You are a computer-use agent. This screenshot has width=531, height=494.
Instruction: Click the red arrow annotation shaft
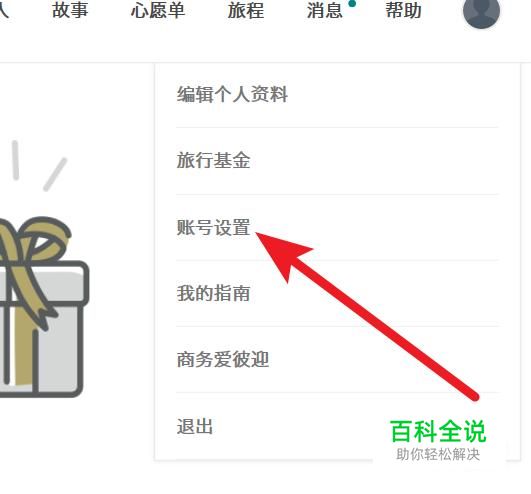click(x=383, y=325)
